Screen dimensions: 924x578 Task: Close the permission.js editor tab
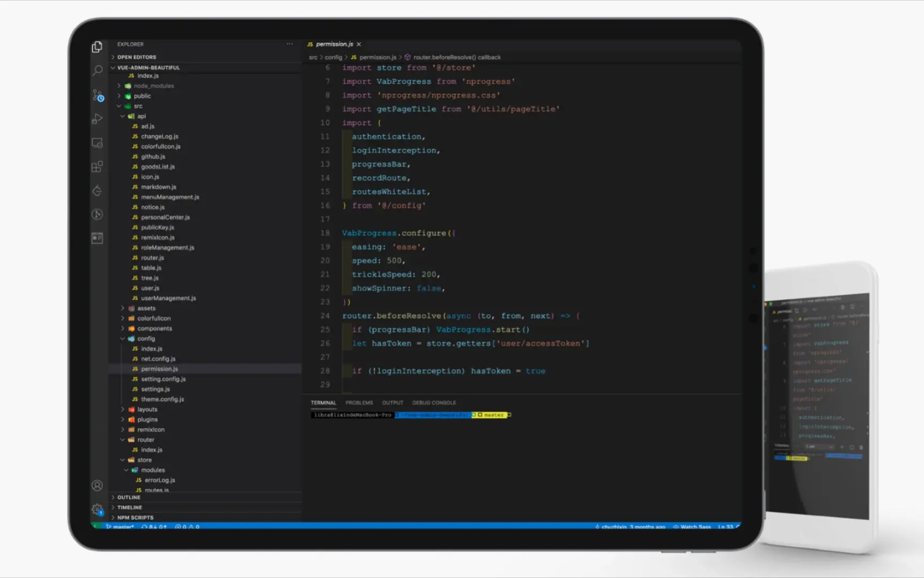359,44
